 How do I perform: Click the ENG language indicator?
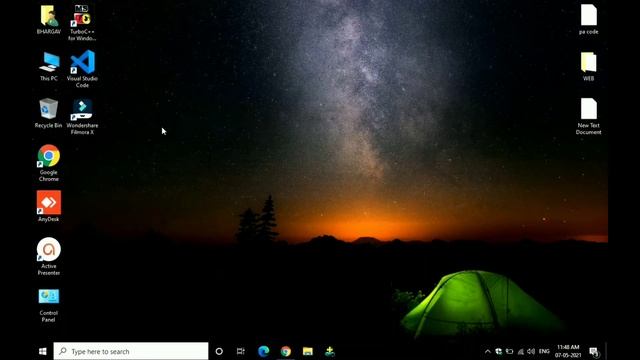(x=544, y=351)
